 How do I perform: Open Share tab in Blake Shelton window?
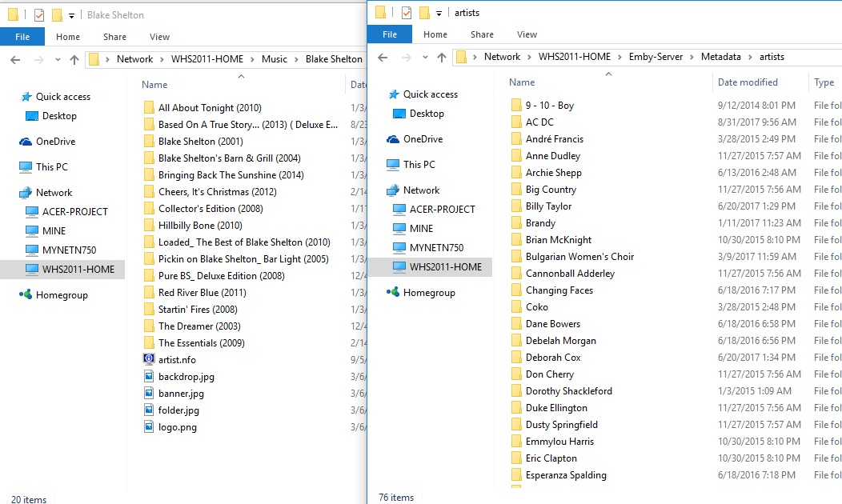point(115,37)
